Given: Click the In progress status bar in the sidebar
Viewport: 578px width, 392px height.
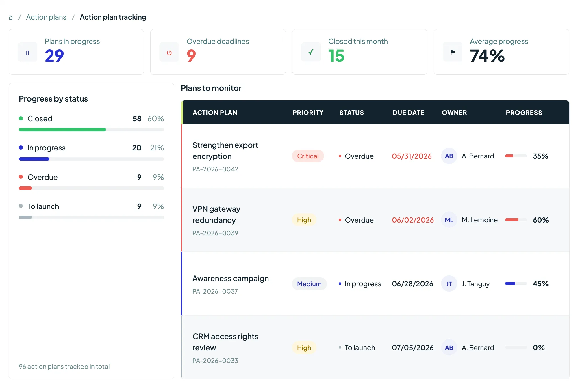Looking at the screenshot, I should coord(91,159).
